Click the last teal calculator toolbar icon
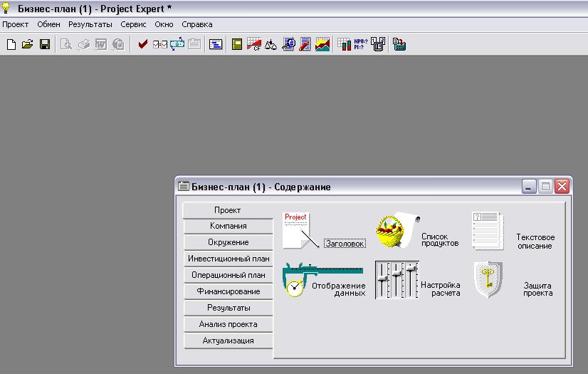 (x=399, y=44)
